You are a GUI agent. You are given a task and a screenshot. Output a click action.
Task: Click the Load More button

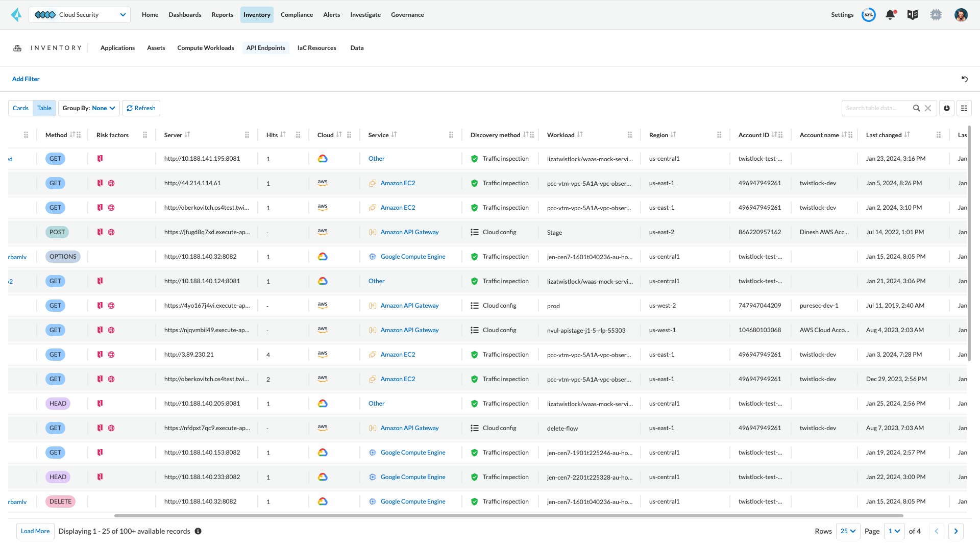[35, 531]
